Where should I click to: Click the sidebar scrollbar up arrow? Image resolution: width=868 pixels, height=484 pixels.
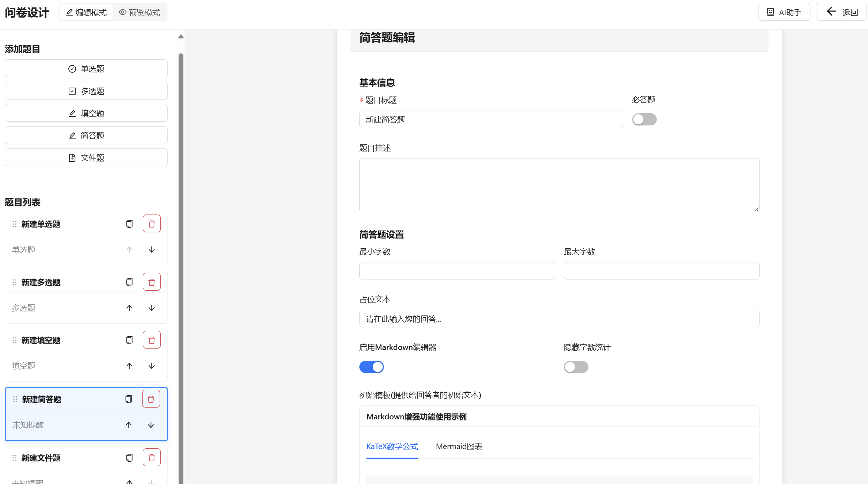point(181,36)
